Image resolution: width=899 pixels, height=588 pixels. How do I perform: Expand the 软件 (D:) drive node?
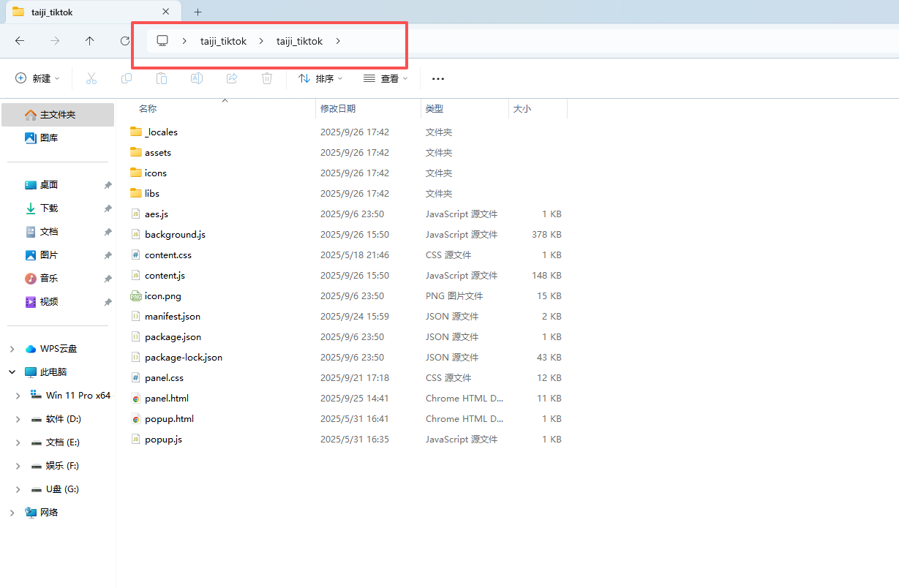[x=18, y=419]
